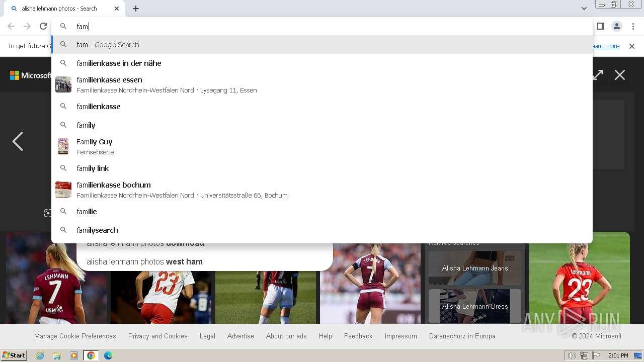
Task: Click Familienkasse Bochum thumbnail image
Action: point(63,190)
